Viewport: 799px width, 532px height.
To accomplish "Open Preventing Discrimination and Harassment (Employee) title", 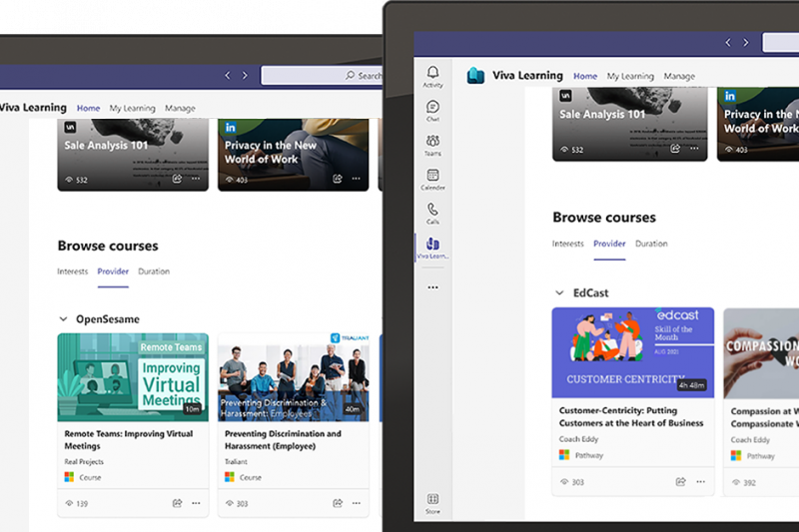I will [x=283, y=440].
